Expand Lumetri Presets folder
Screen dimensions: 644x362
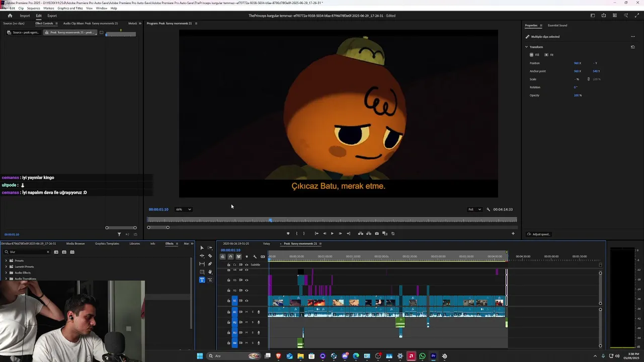coord(6,266)
